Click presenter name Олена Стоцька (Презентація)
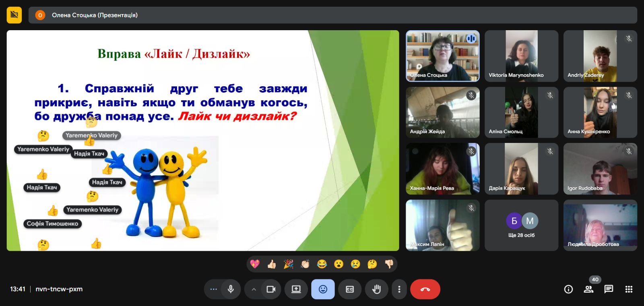 [95, 15]
